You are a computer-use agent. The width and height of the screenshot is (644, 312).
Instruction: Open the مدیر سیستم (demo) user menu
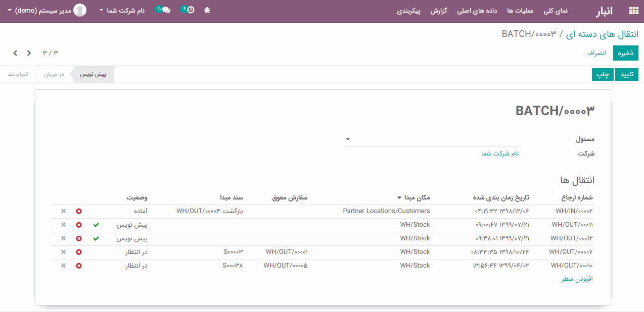47,10
